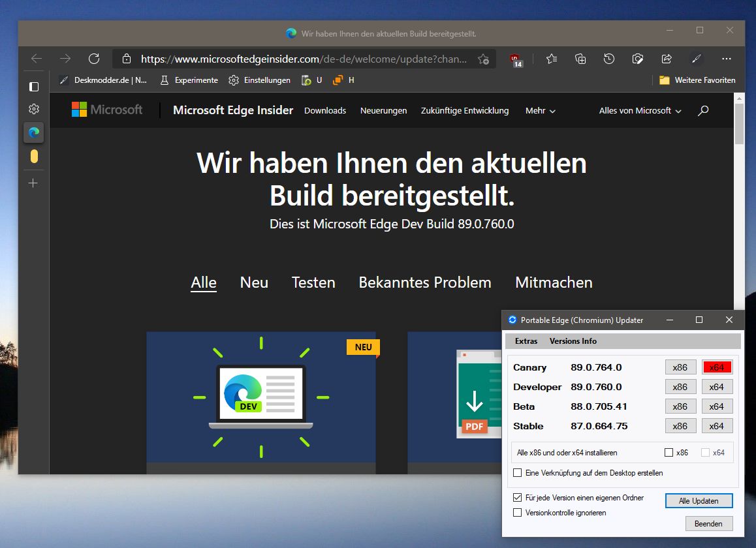Switch to the Mitmachen filter tab
The image size is (756, 548).
[x=554, y=282]
